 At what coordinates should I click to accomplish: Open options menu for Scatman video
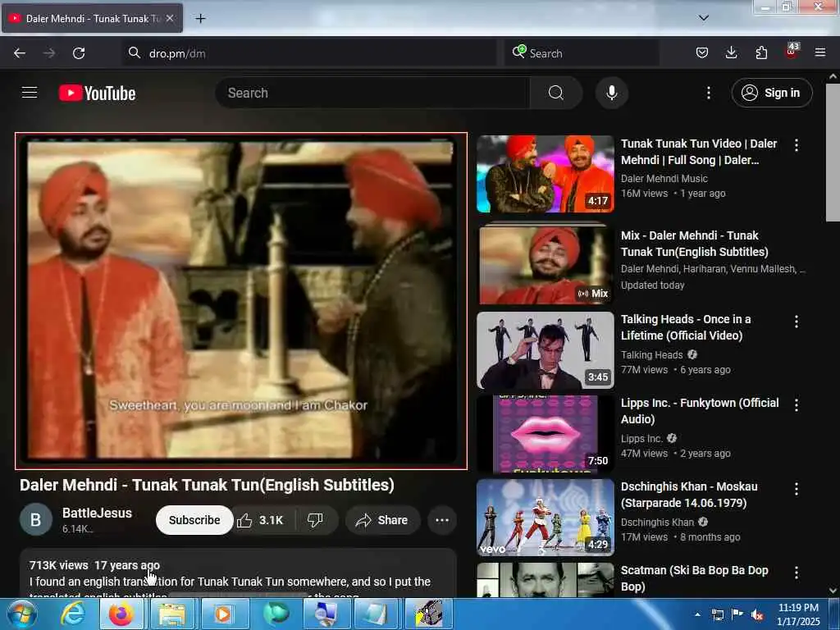point(797,572)
